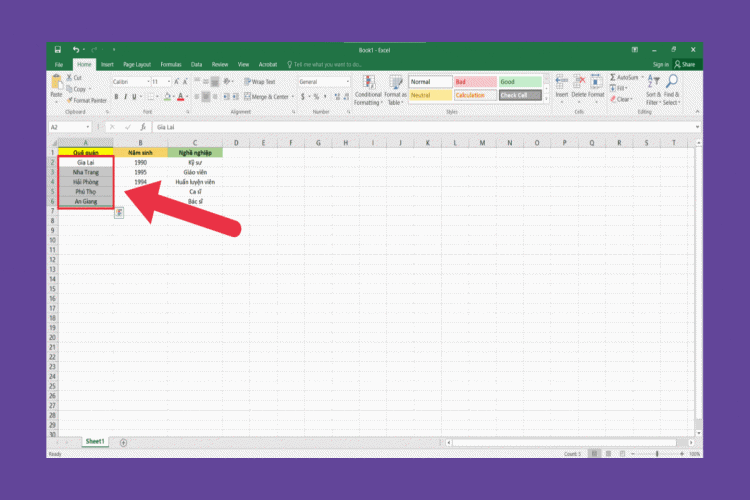
Task: Open Sort & Filter
Action: [653, 90]
